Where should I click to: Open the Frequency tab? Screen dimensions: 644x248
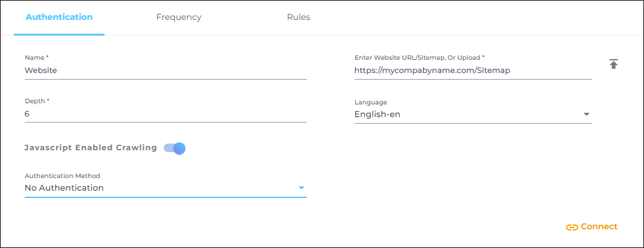tap(179, 17)
